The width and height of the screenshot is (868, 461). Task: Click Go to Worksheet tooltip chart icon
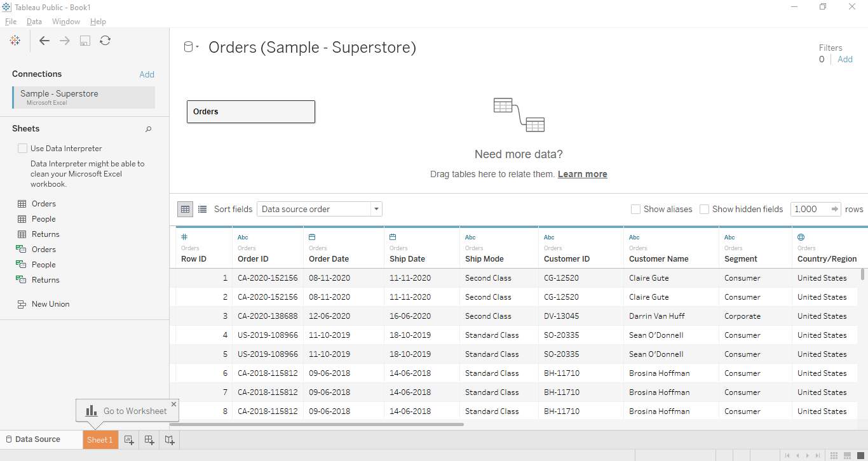pos(92,411)
